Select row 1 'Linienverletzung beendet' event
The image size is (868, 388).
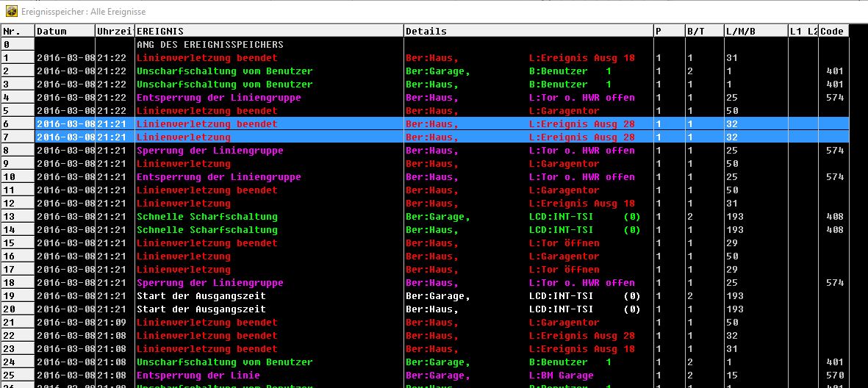point(207,58)
